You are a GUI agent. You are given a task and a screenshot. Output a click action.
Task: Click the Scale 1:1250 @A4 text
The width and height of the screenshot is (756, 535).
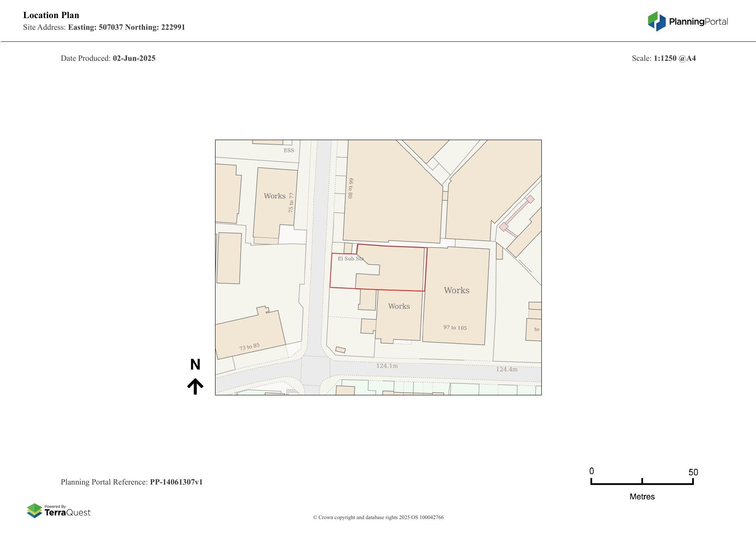click(x=663, y=58)
